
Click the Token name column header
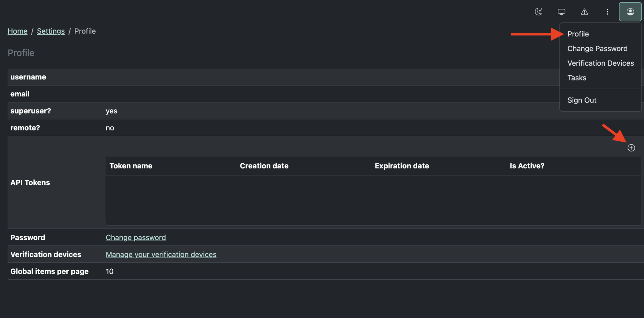[x=131, y=166]
